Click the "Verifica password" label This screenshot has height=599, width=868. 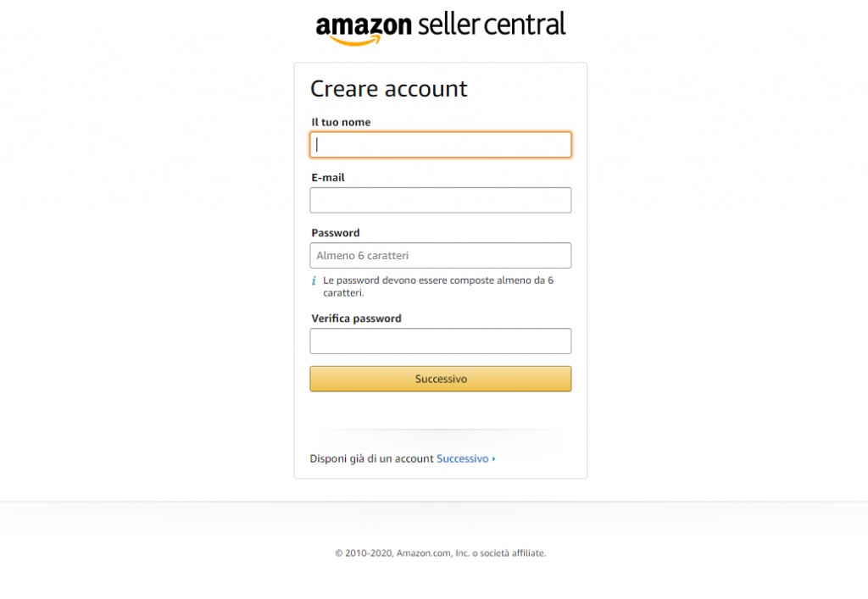tap(356, 319)
